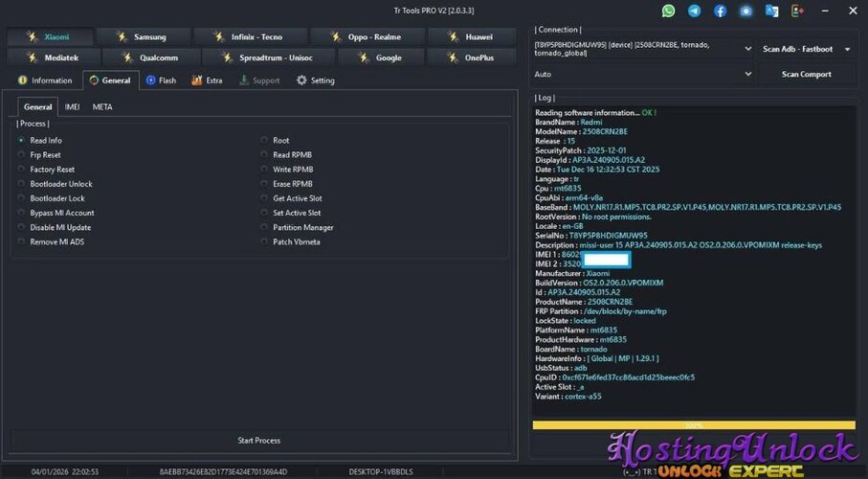Select the Google brand tab
This screenshot has height=479, width=868.
click(381, 57)
